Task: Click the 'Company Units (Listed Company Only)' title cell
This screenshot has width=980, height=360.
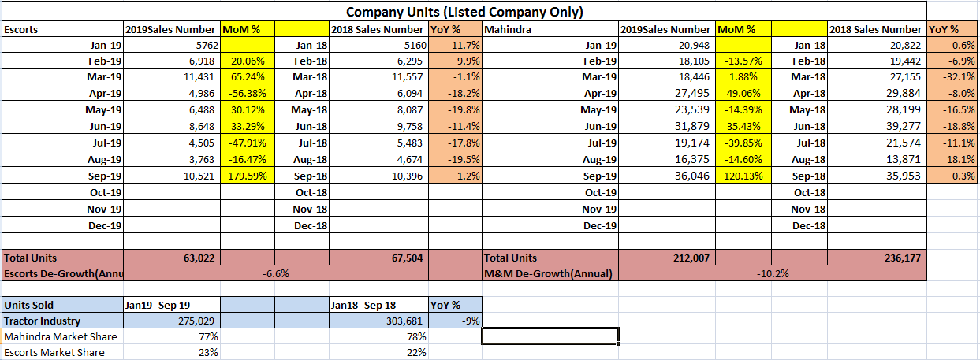Action: click(464, 12)
